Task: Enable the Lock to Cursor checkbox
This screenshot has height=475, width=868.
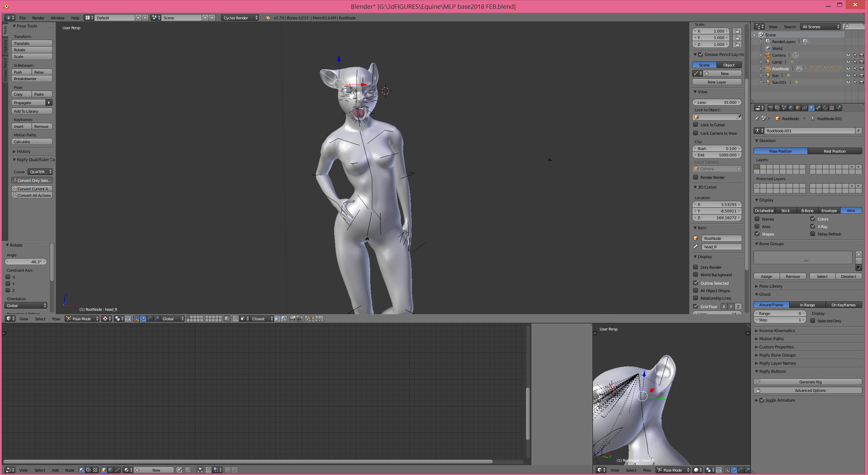Action: [x=696, y=125]
